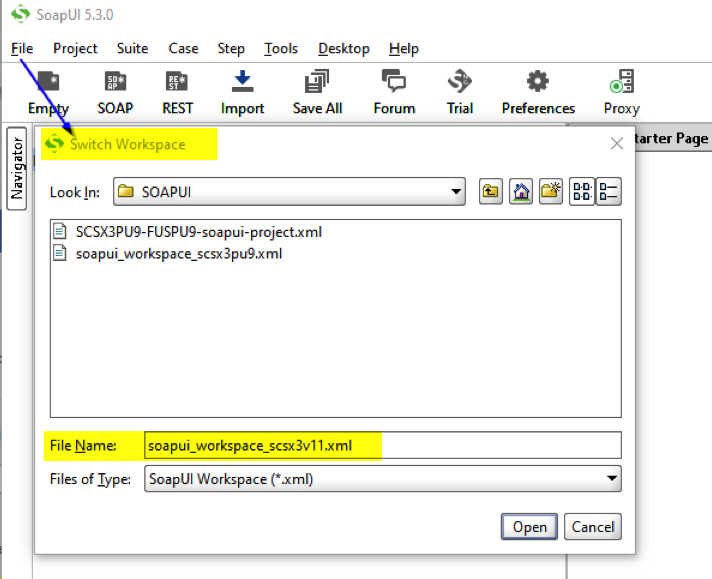
Task: Open the Tools menu
Action: point(281,48)
